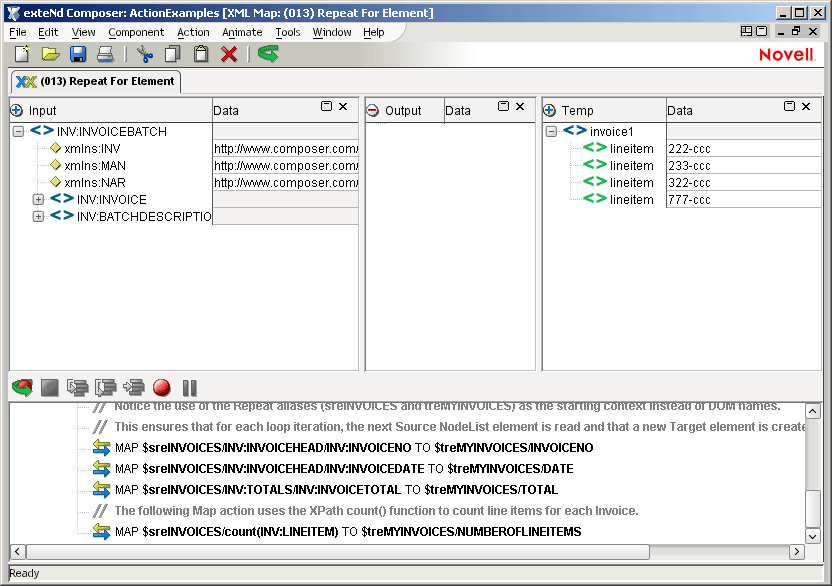Open the Tools menu
Image resolution: width=832 pixels, height=586 pixels.
tap(288, 32)
